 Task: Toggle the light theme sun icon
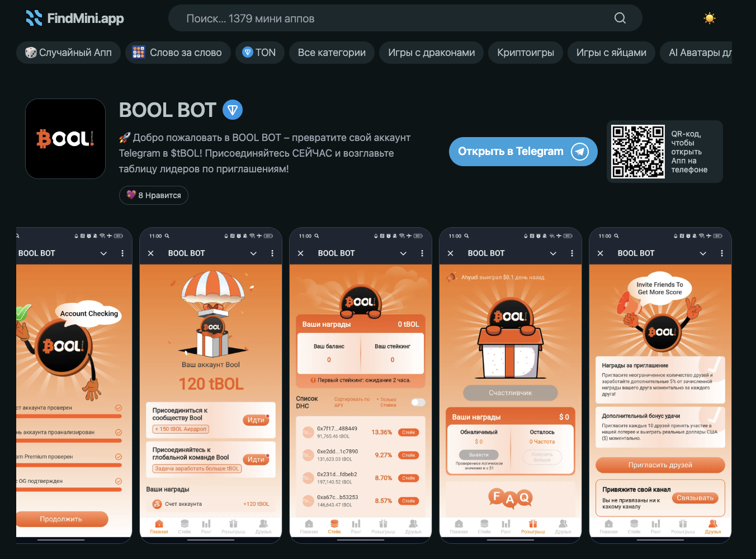click(710, 18)
